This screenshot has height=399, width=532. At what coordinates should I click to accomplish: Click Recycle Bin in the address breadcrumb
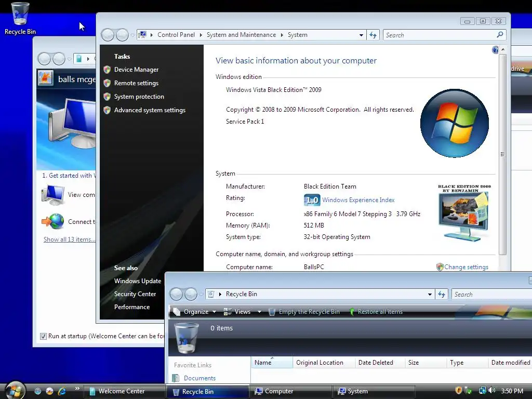[x=241, y=294]
